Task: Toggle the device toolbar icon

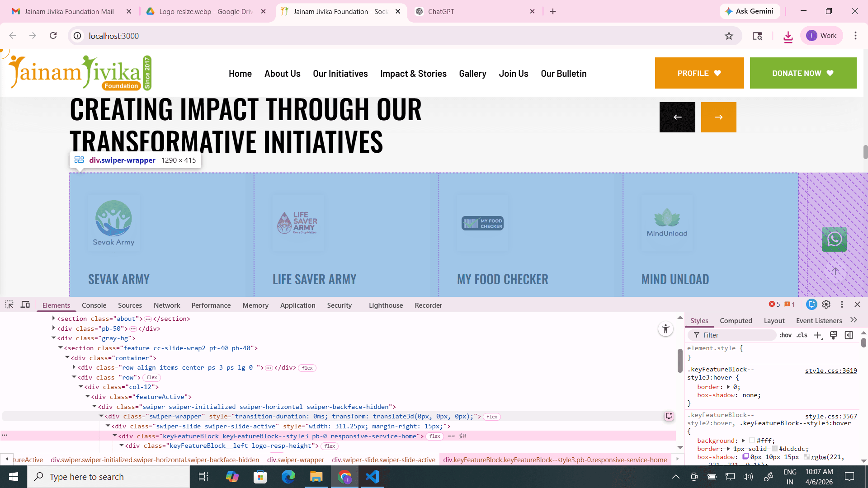Action: click(x=25, y=305)
